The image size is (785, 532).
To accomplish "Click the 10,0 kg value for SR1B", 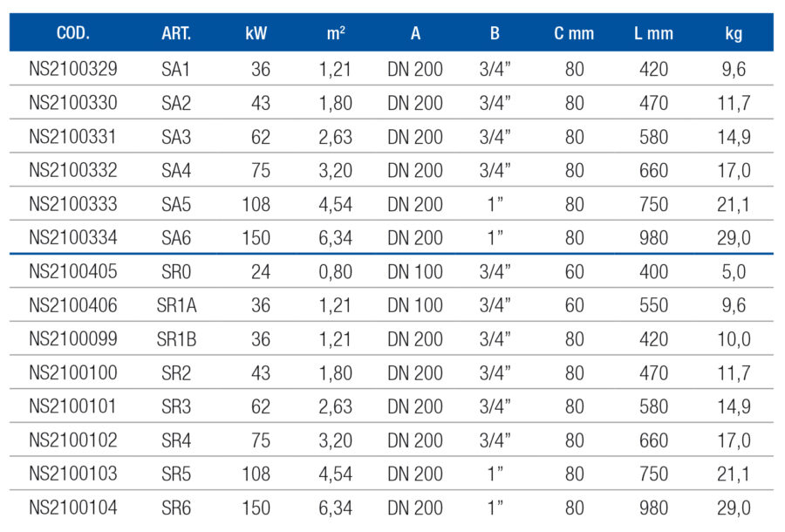I will point(734,339).
